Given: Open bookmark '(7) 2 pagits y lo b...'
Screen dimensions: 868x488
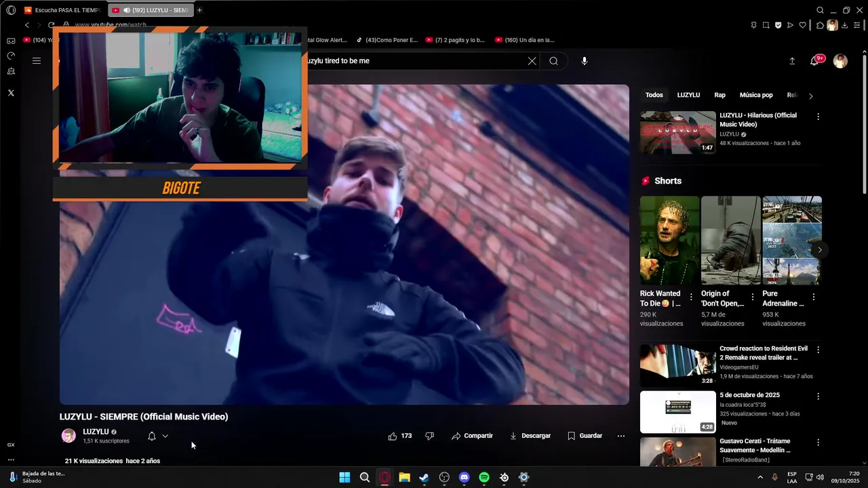Looking at the screenshot, I should coord(456,40).
